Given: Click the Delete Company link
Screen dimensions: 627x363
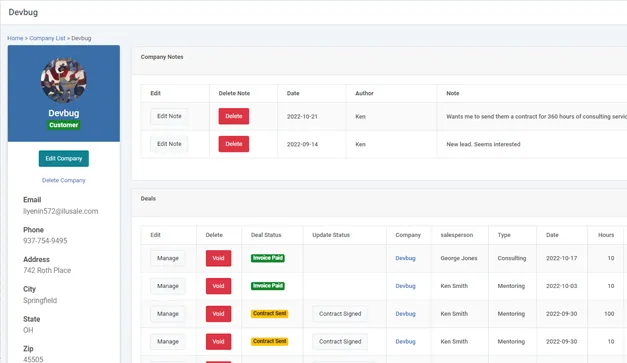Looking at the screenshot, I should coord(64,180).
